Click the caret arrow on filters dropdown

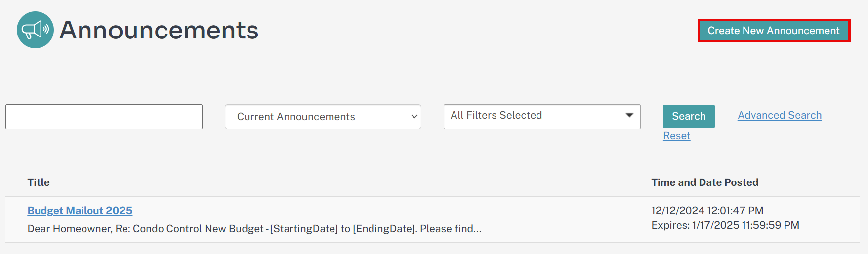click(629, 115)
